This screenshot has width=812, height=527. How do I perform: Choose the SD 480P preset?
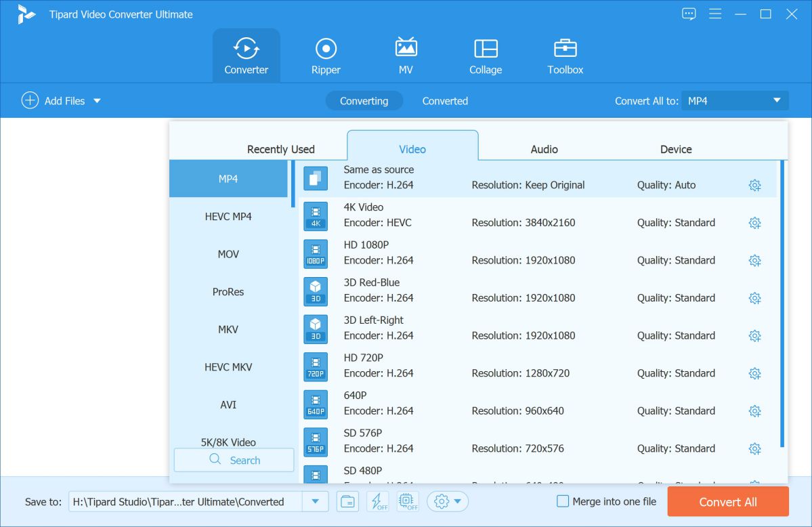[x=537, y=474]
